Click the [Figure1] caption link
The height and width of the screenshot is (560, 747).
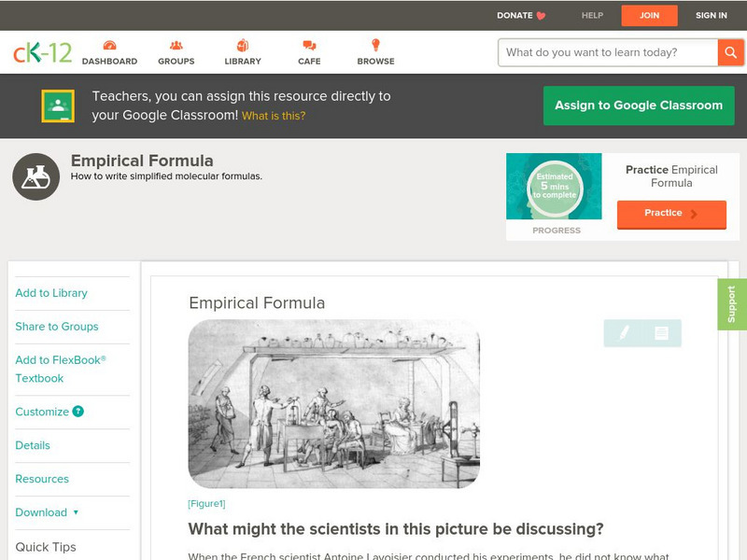pyautogui.click(x=206, y=504)
